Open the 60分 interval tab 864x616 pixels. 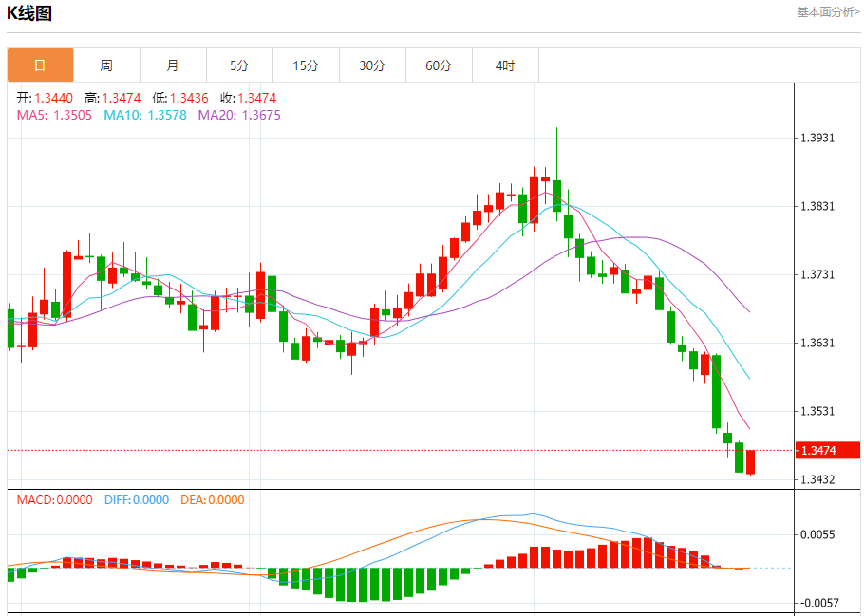click(439, 65)
